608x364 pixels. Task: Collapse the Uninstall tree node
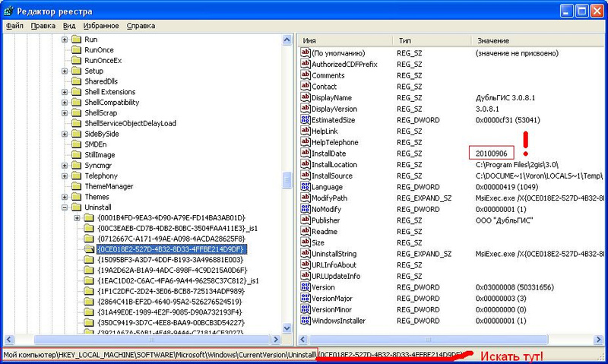coord(65,207)
